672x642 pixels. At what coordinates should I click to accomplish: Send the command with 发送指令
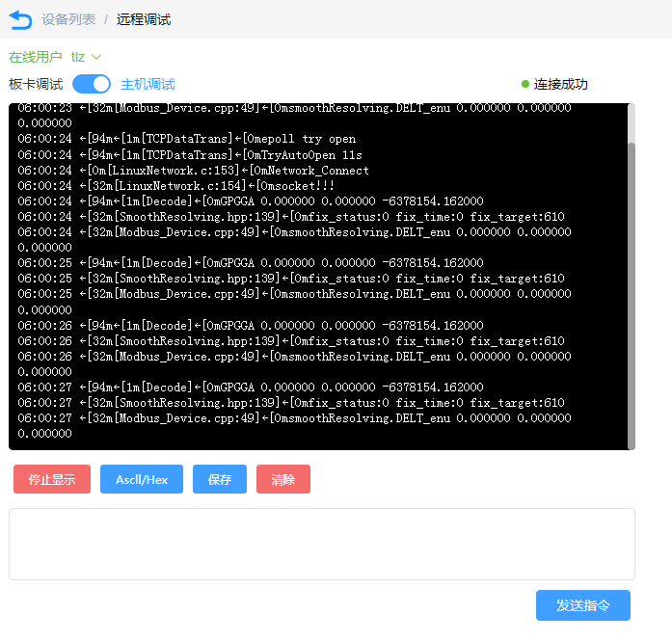(582, 605)
